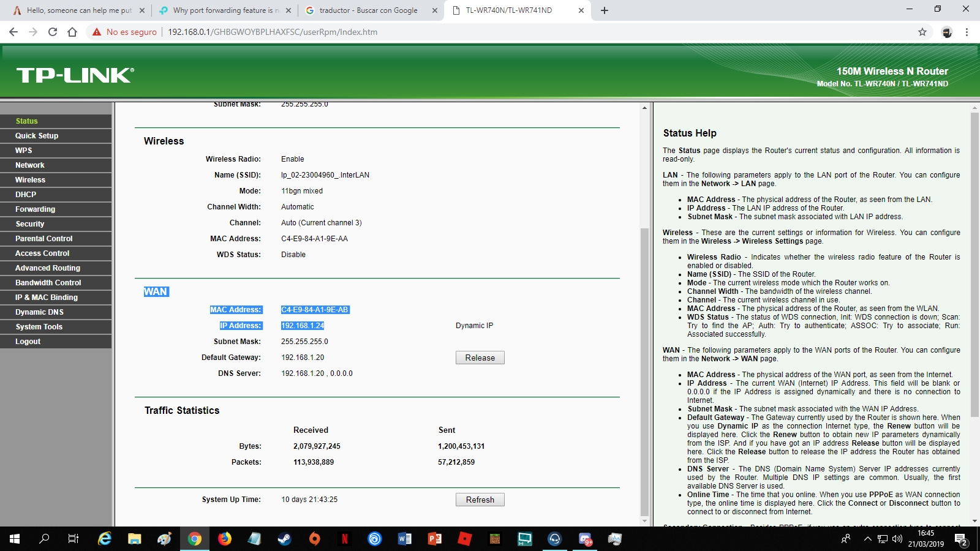The image size is (980, 551).
Task: Click the WAN MAC address C4-E9-84-A1-9E-AB
Action: pos(315,310)
